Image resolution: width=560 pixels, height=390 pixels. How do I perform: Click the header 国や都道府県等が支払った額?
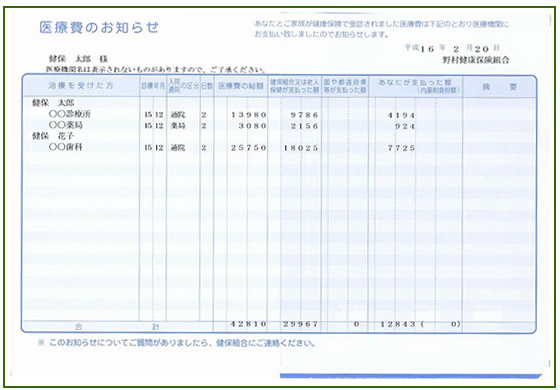(345, 86)
